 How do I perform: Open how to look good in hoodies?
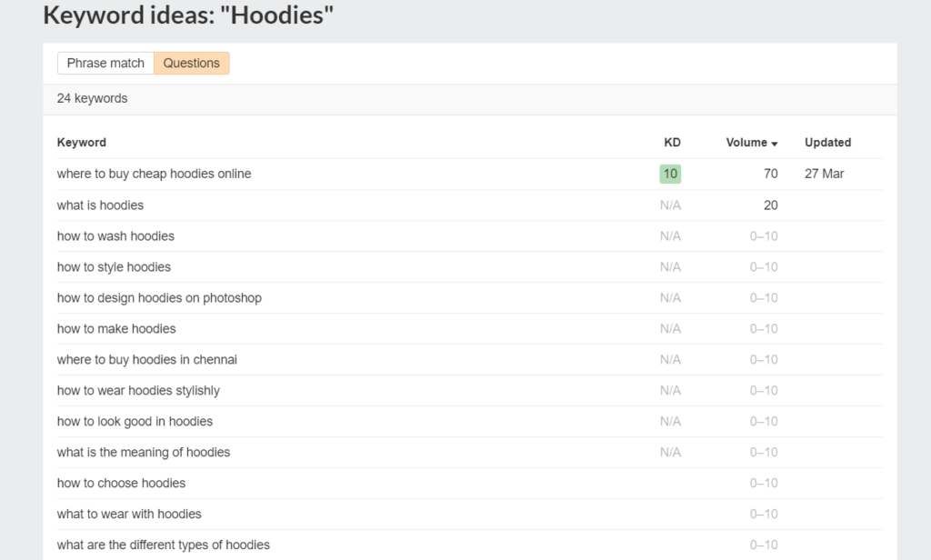tap(135, 422)
